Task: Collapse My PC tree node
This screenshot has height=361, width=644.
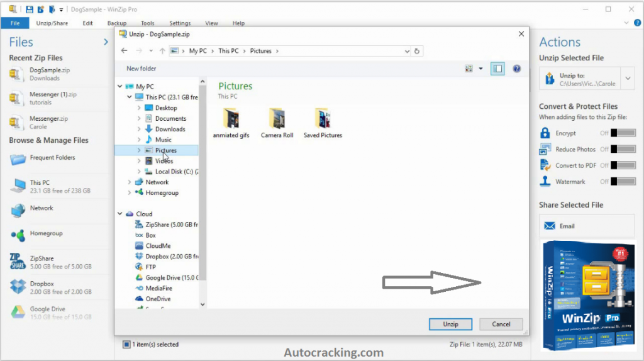Action: (x=120, y=86)
